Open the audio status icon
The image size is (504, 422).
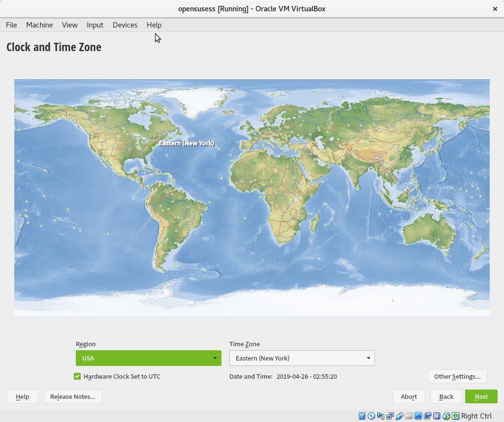pos(381,416)
